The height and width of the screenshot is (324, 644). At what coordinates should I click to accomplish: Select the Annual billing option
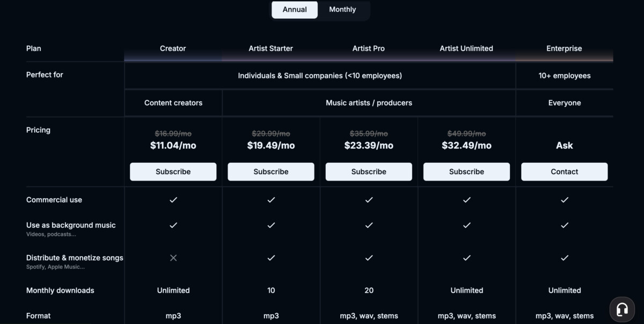point(295,10)
